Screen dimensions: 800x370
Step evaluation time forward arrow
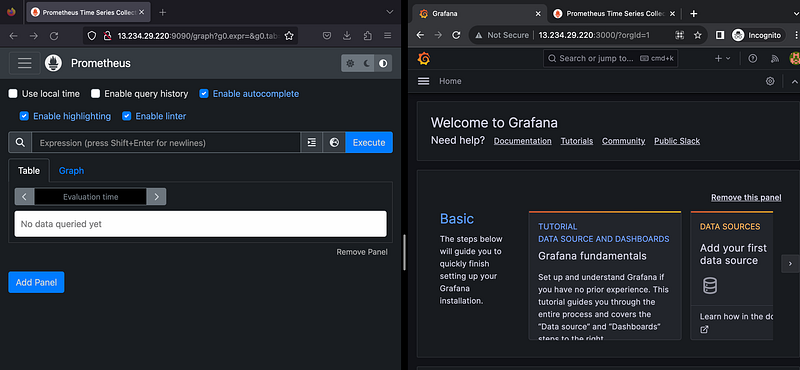coord(157,197)
